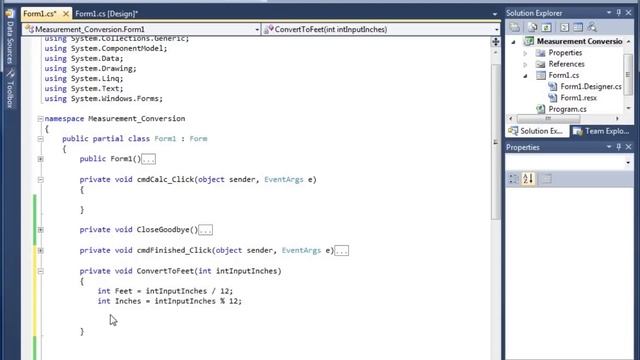Open the Toolbox side tab
The image size is (640, 360).
[x=10, y=89]
